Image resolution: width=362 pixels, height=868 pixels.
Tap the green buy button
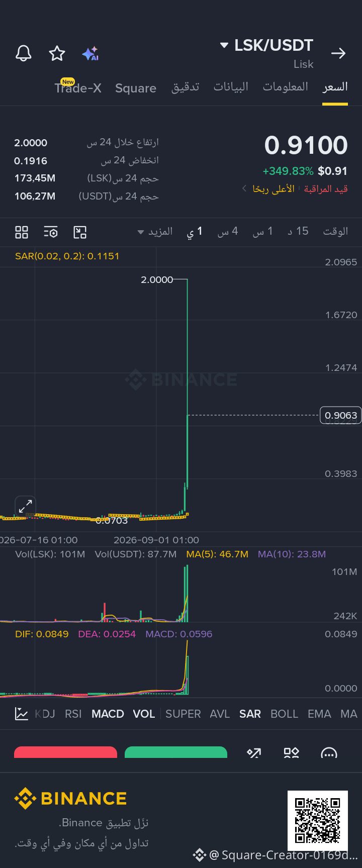point(176,752)
